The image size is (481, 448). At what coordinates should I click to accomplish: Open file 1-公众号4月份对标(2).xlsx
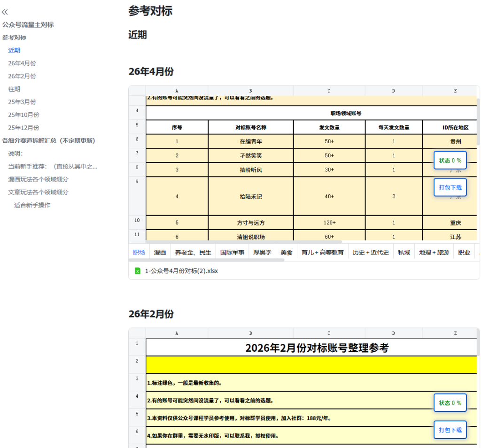[181, 271]
